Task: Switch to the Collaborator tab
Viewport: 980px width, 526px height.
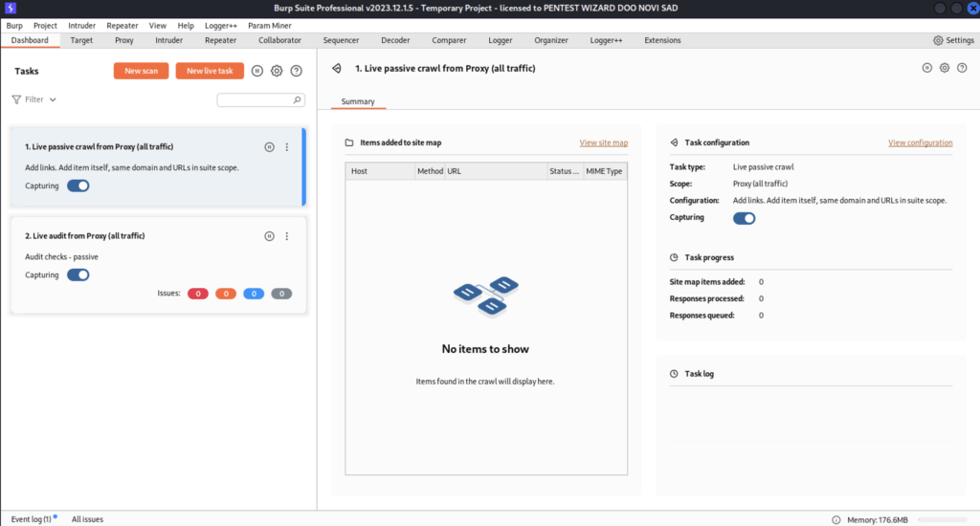Action: coord(279,40)
